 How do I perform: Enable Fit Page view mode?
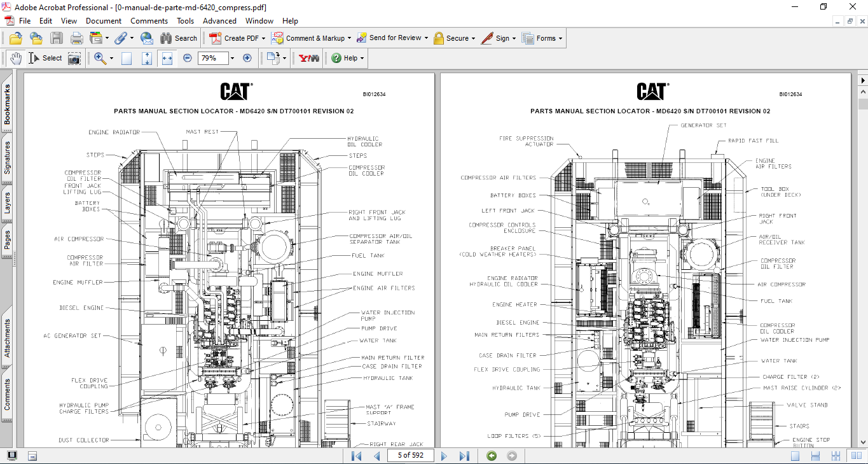(x=147, y=58)
